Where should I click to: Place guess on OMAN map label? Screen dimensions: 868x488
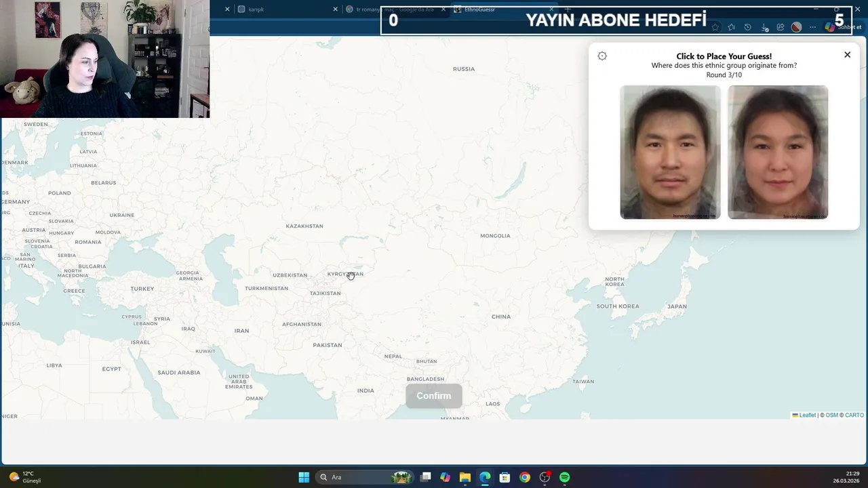point(254,399)
